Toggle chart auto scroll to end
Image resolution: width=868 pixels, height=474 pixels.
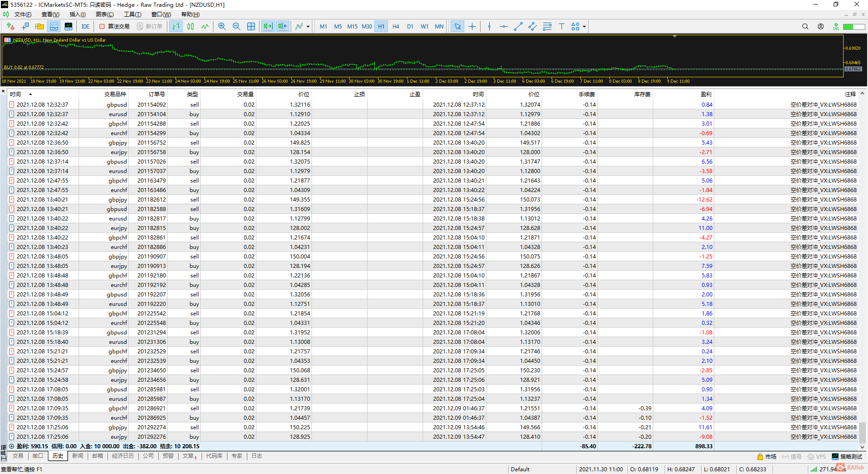[x=268, y=27]
